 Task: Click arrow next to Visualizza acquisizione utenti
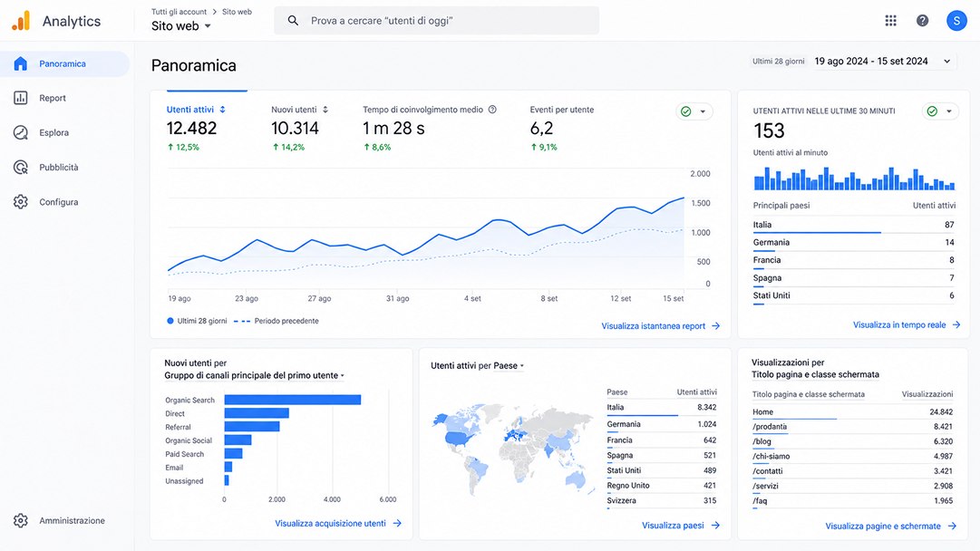coord(397,524)
